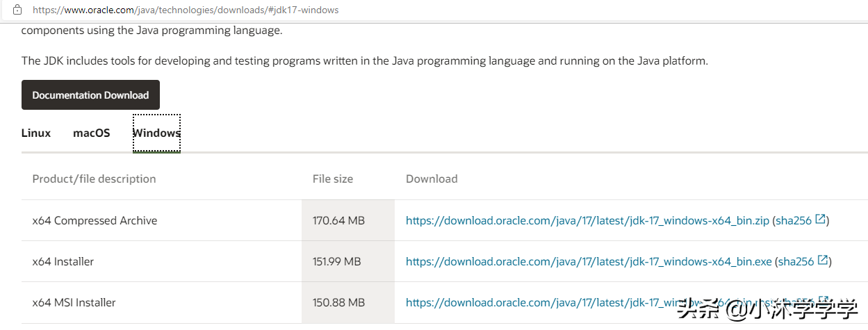Click the 'Download' column header

[432, 179]
